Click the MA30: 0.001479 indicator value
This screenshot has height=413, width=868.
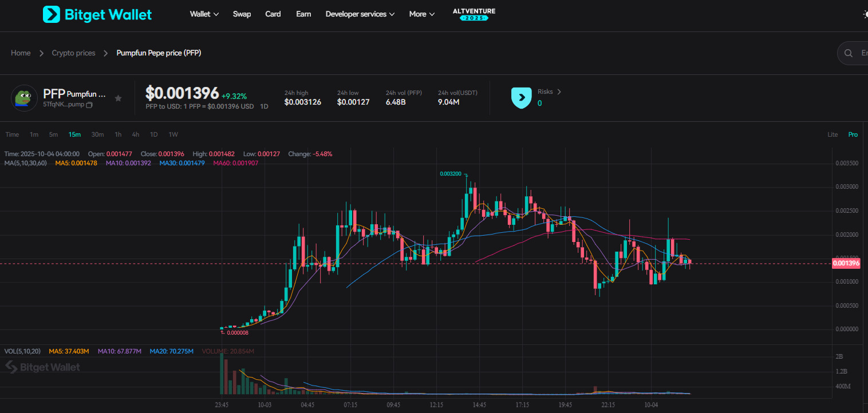182,163
